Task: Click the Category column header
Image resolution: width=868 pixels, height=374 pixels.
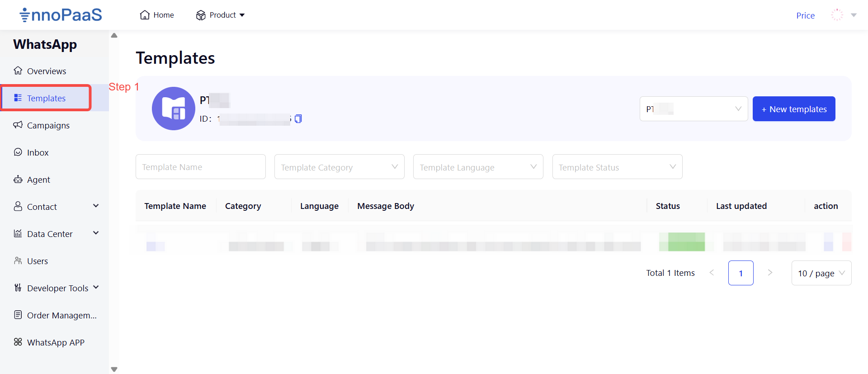Action: click(243, 206)
